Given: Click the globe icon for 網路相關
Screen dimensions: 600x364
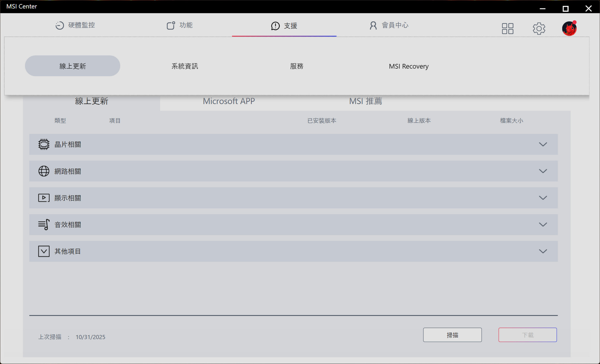Looking at the screenshot, I should (44, 171).
